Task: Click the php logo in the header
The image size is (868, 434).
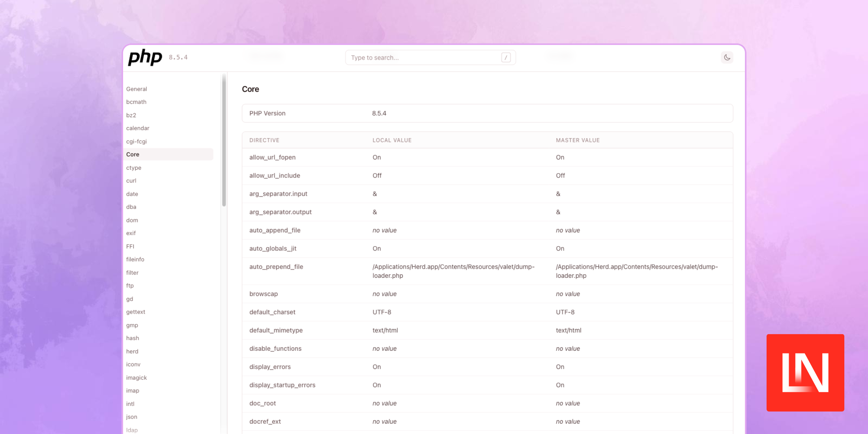Action: click(145, 57)
